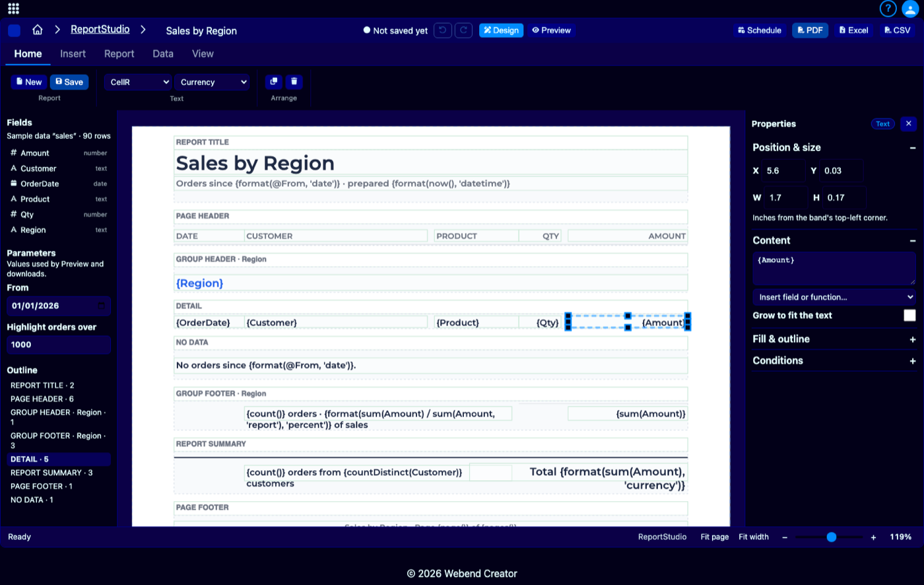Image resolution: width=924 pixels, height=585 pixels.
Task: Click the New report button
Action: click(28, 82)
